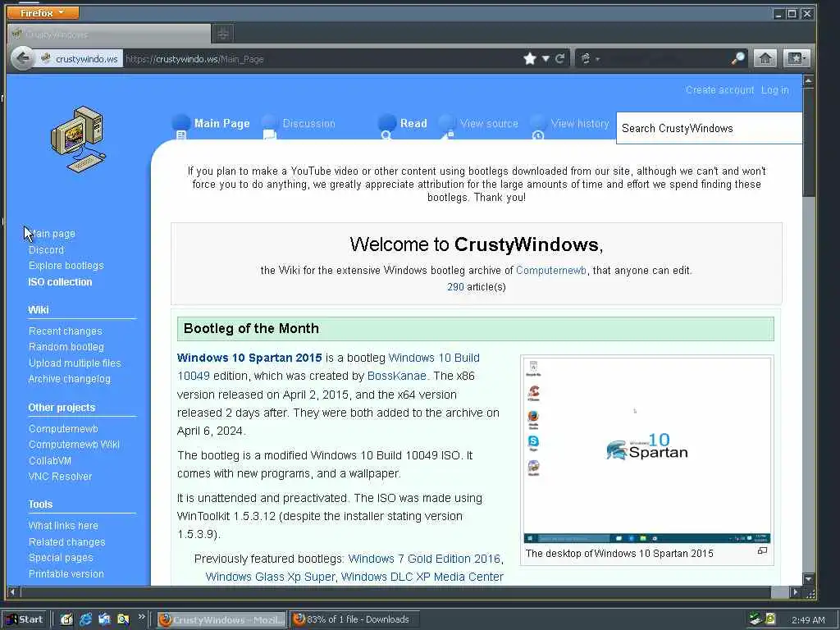Switch to CrustyWindows Mozilla taskbar button
The width and height of the screenshot is (840, 630).
coord(221,620)
